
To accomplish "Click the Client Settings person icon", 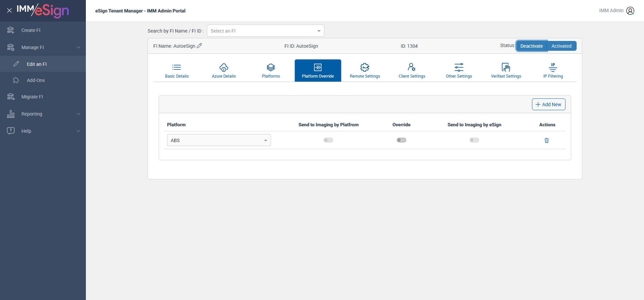I will pyautogui.click(x=412, y=67).
